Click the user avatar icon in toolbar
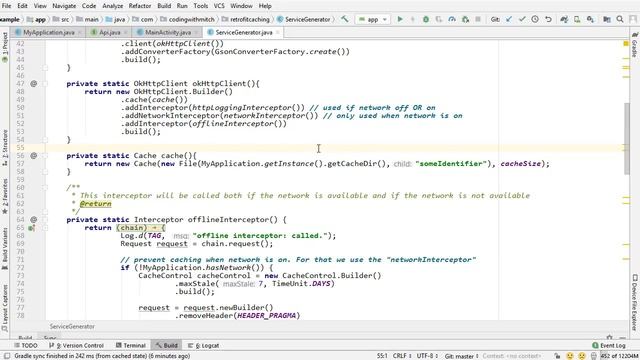 click(633, 19)
